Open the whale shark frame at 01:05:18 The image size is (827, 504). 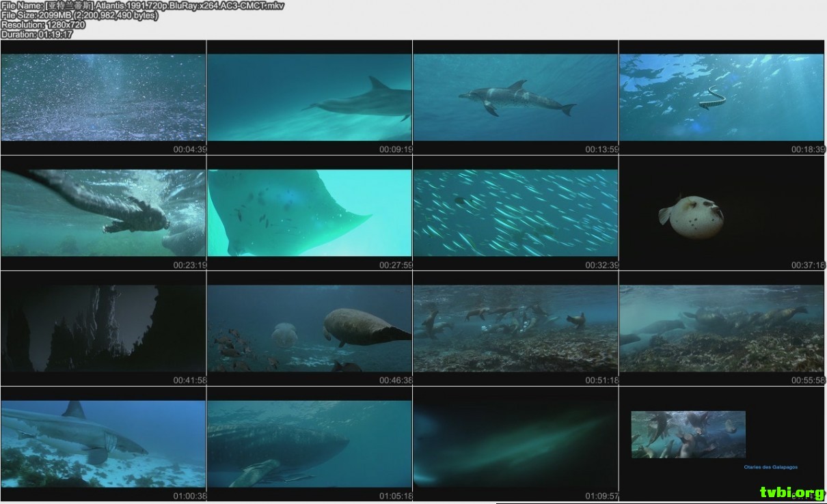click(310, 444)
